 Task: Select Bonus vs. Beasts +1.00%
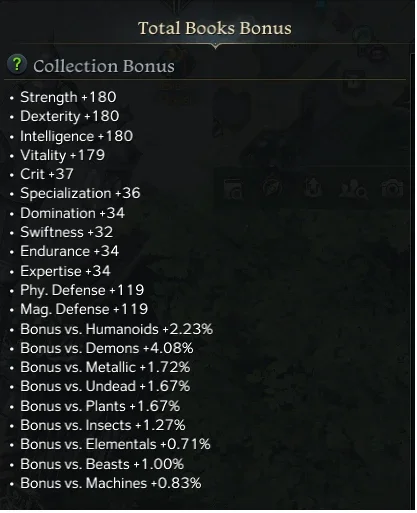102,464
